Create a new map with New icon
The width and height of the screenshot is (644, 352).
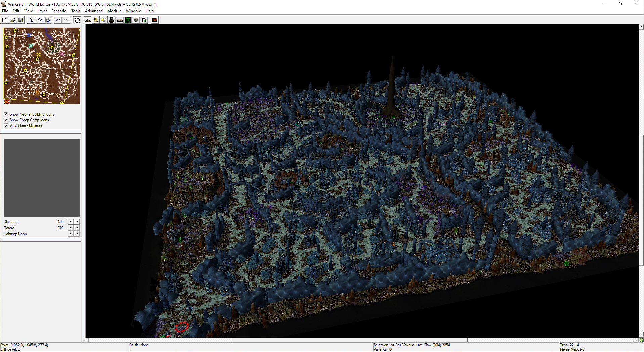coord(4,20)
